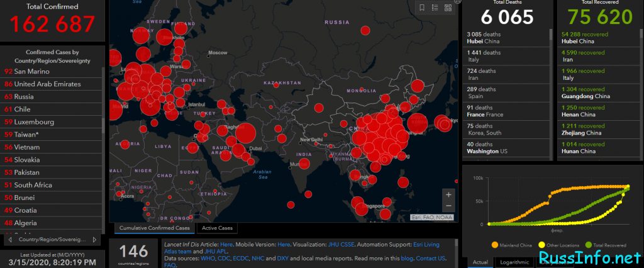Open the map legend icon
The height and width of the screenshot is (268, 644).
pos(435,8)
